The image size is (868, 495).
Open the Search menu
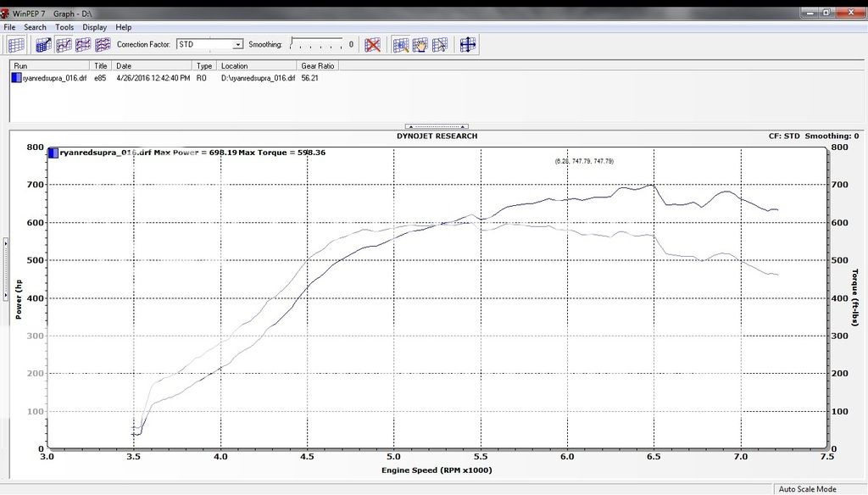[x=35, y=26]
